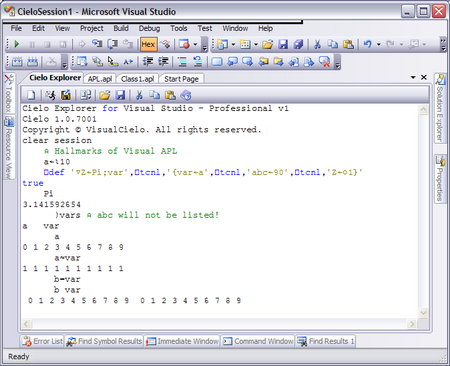Click the Save icon in main toolbar
This screenshot has height=366, width=450.
[x=283, y=44]
